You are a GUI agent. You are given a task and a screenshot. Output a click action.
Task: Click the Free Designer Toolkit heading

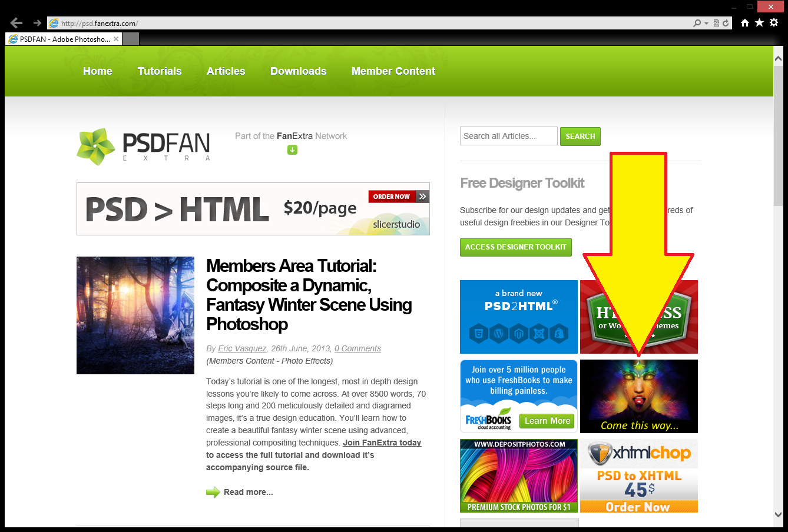click(522, 183)
